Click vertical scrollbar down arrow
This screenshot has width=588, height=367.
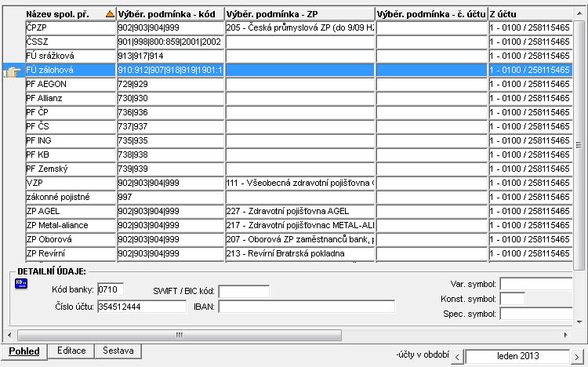[579, 322]
